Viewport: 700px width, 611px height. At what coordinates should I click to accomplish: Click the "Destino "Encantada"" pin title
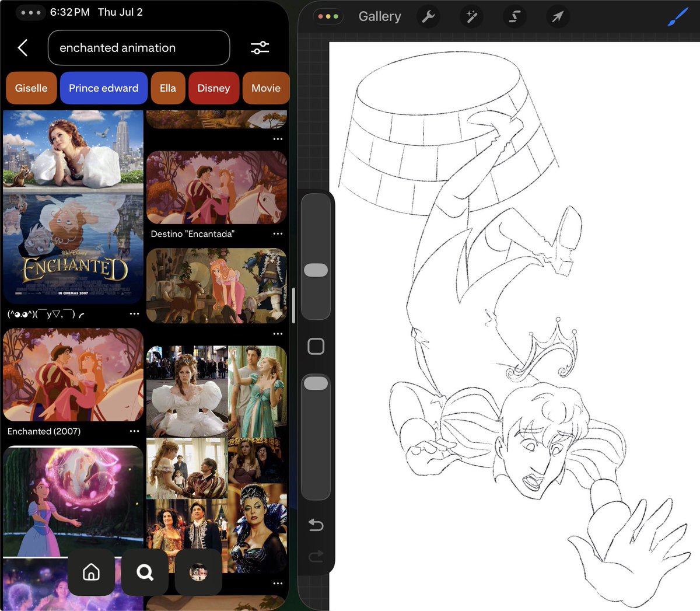pyautogui.click(x=192, y=233)
